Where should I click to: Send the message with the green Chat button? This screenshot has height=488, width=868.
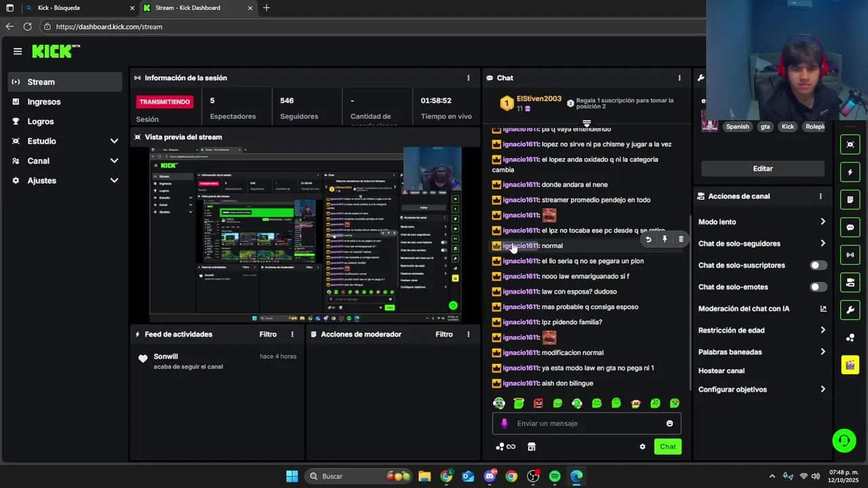coord(668,447)
